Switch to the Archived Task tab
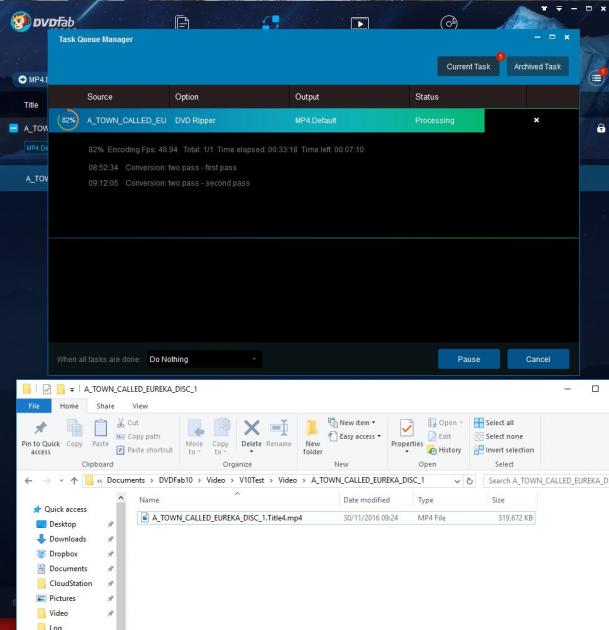The width and height of the screenshot is (609, 630). 537,66
